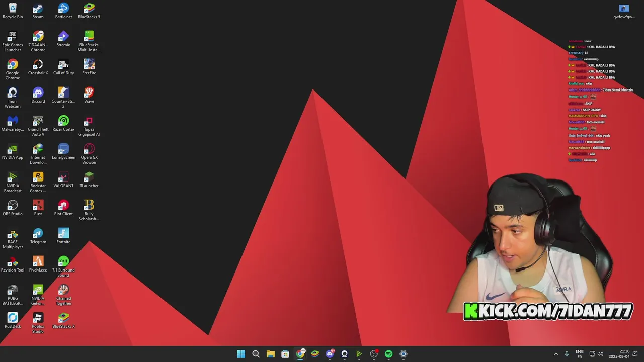The height and width of the screenshot is (362, 644).
Task: Select the qwfqwfqw file on desktop
Action: pos(624,11)
